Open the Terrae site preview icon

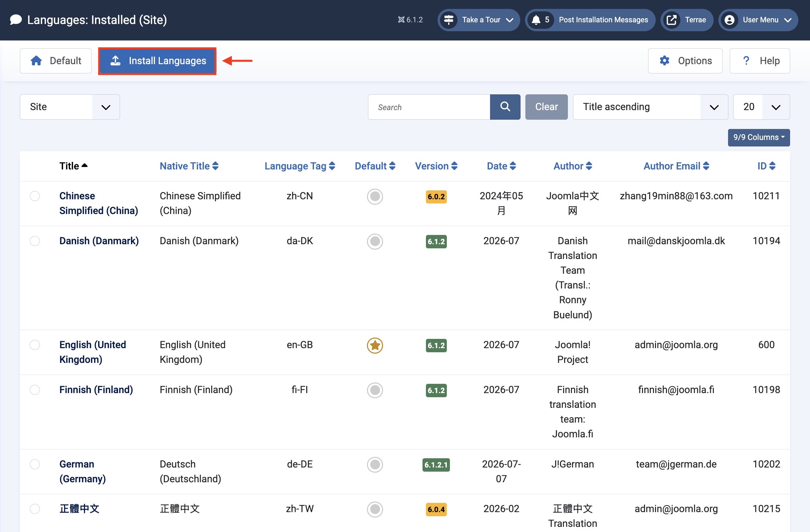671,20
